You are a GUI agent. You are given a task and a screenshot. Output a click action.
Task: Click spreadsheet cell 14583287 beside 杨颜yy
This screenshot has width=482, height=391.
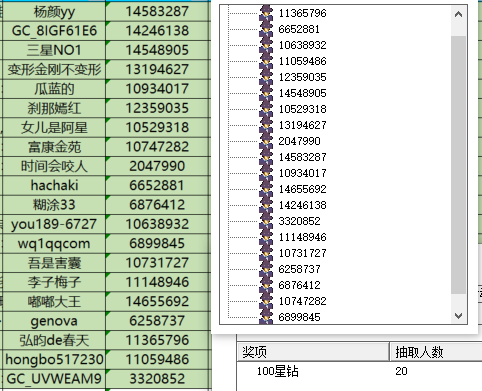click(157, 12)
